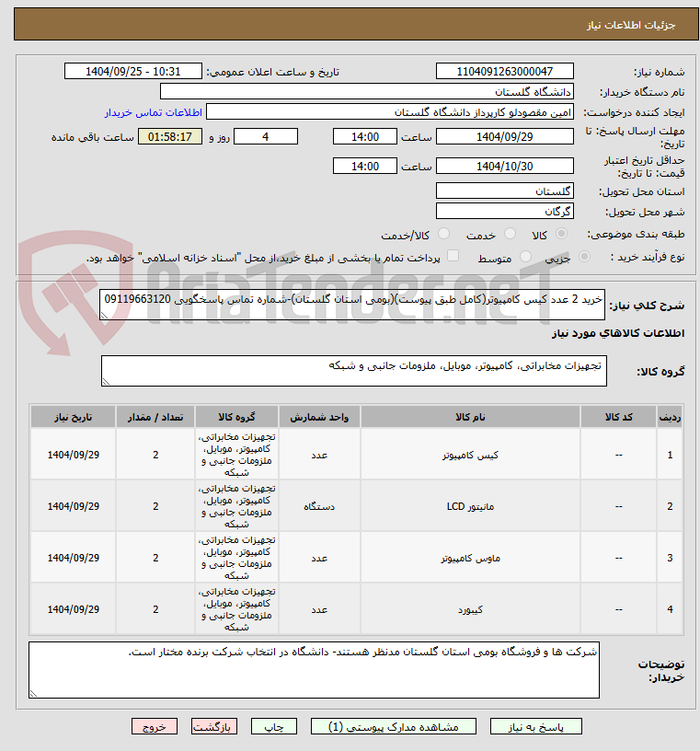700x751 pixels.
Task: Toggle the اسناد خزانه اسلامی payment checkbox
Action: coord(453,256)
